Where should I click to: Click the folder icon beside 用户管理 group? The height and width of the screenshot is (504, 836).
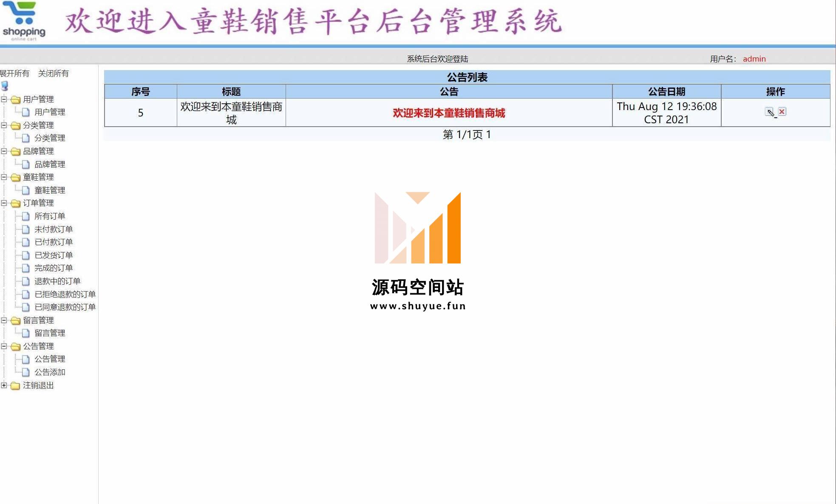tap(16, 99)
